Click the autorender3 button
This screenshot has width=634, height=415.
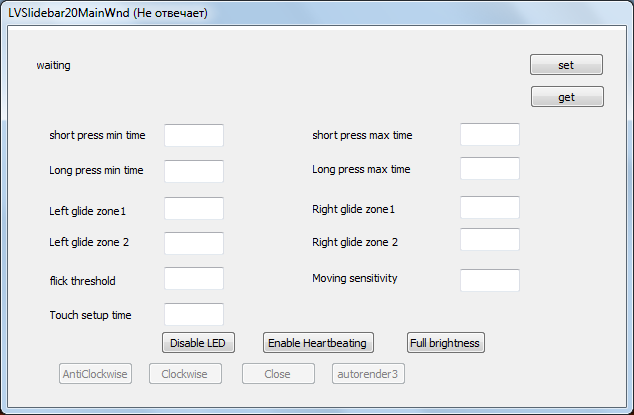coord(368,374)
